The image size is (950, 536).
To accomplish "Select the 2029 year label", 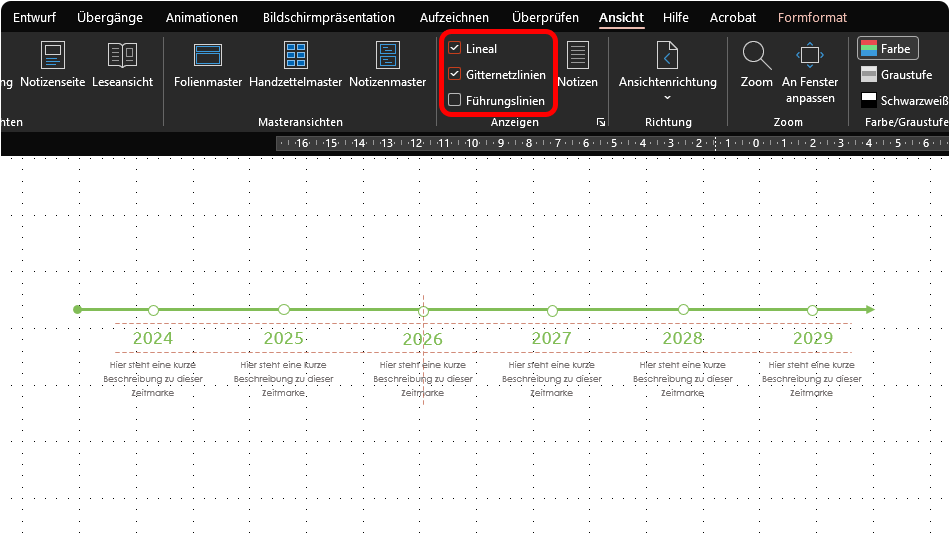I will [x=813, y=338].
